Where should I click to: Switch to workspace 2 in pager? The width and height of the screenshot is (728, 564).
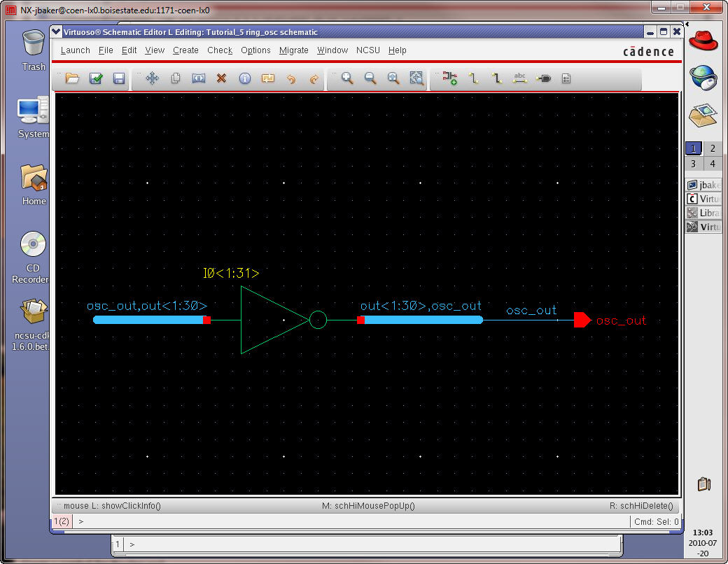coord(712,148)
